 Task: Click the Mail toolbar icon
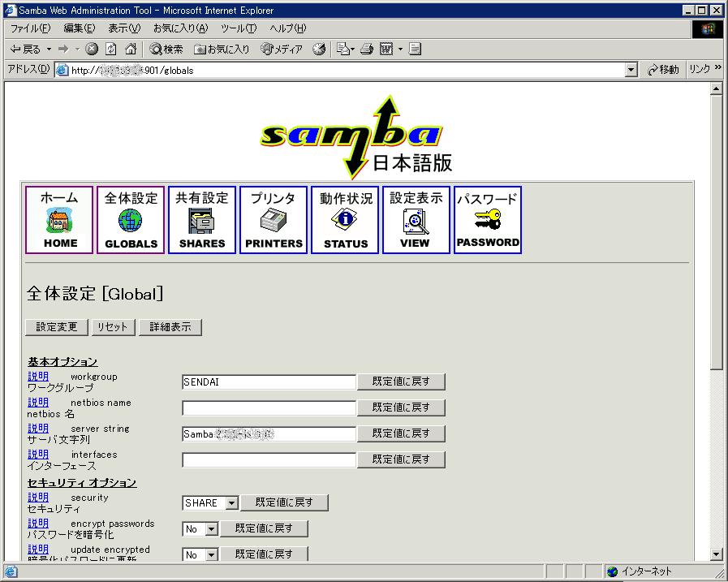click(343, 49)
